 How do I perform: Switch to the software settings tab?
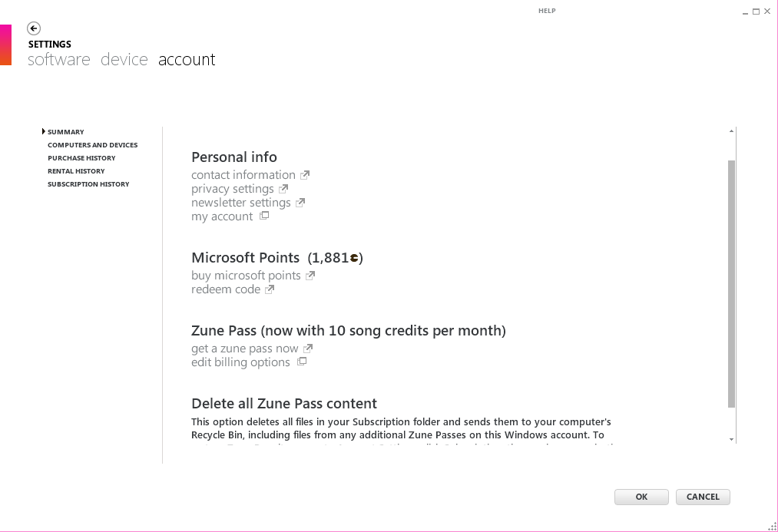[59, 60]
